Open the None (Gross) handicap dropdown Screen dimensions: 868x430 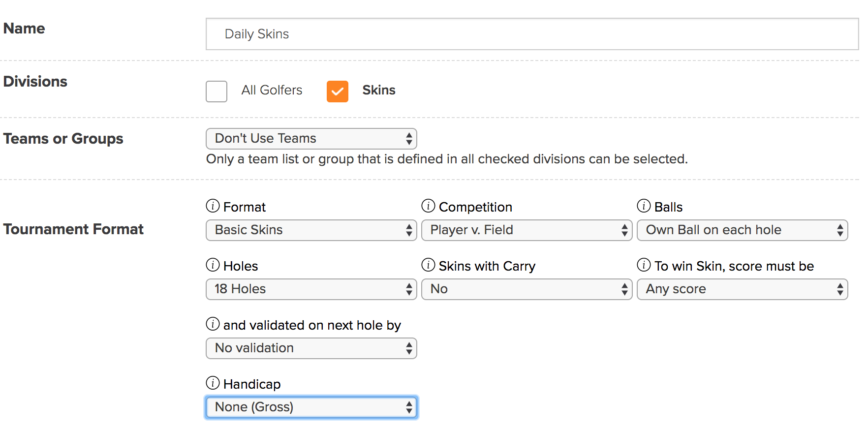[x=311, y=407]
